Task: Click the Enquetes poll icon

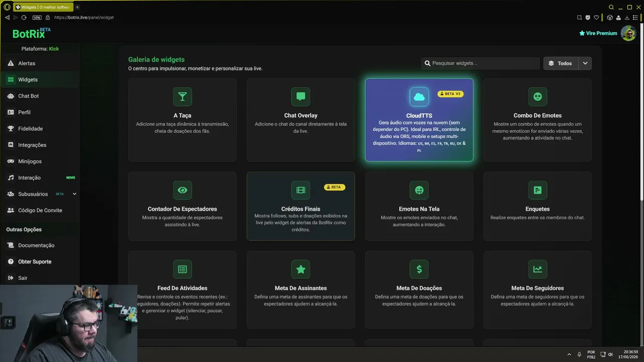Action: [538, 190]
